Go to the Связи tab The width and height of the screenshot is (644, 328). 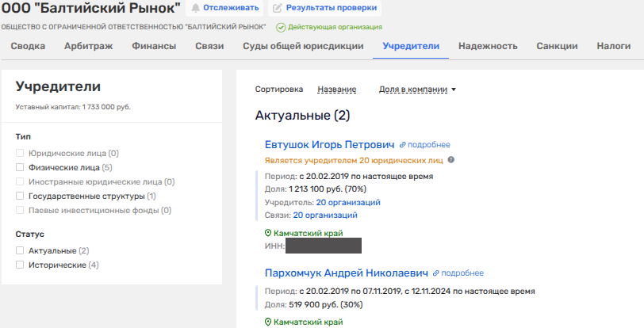click(x=209, y=46)
